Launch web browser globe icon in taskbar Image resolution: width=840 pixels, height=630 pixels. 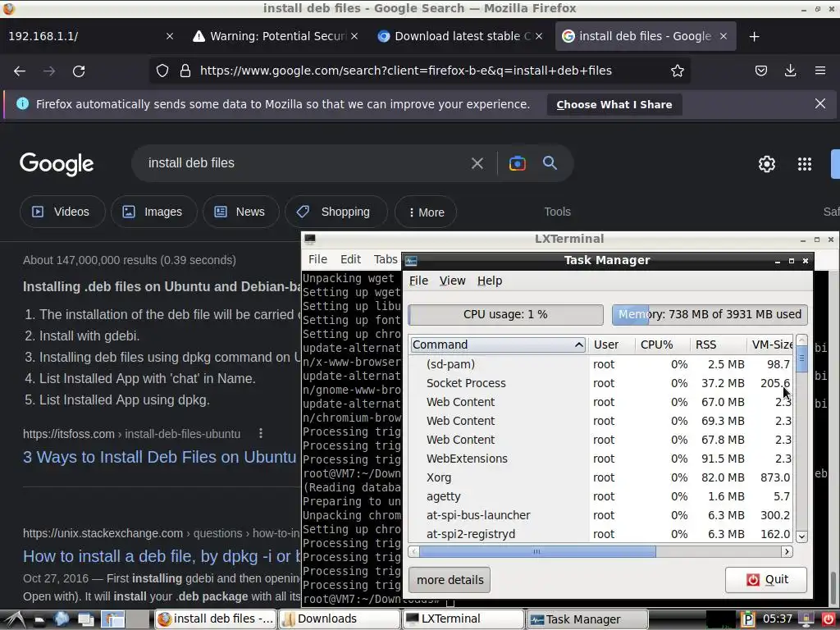click(x=62, y=619)
